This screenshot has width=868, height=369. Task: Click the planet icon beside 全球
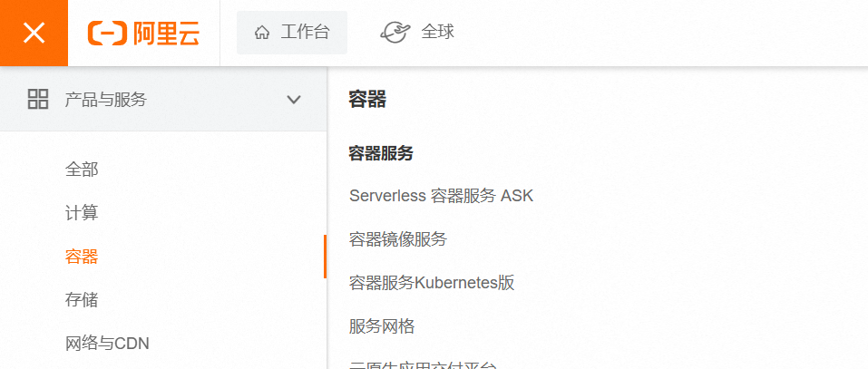[x=395, y=33]
